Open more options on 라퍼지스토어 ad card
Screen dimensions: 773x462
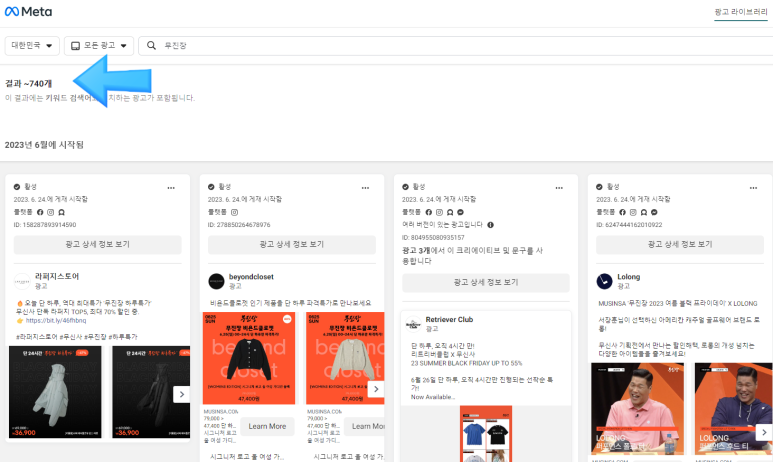click(x=171, y=188)
